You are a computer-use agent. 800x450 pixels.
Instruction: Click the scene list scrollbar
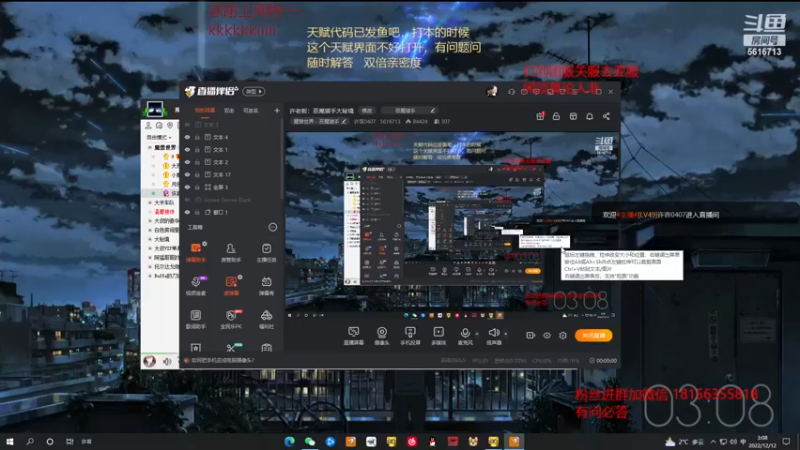pos(282,161)
